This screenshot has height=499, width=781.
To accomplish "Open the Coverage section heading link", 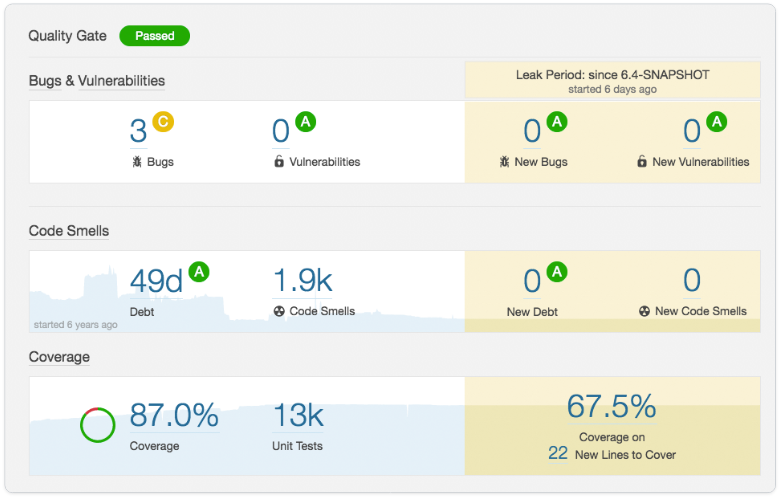I will [x=59, y=357].
